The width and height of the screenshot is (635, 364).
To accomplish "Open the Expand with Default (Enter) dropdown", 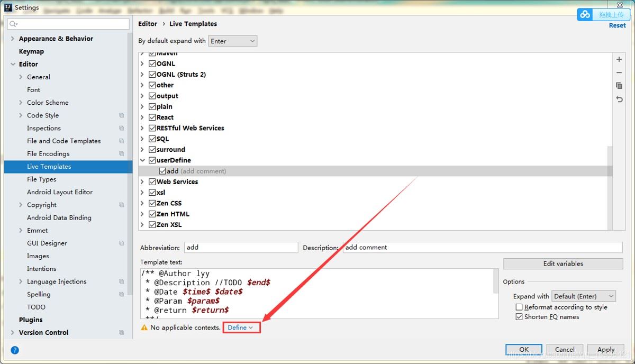I will [x=584, y=296].
